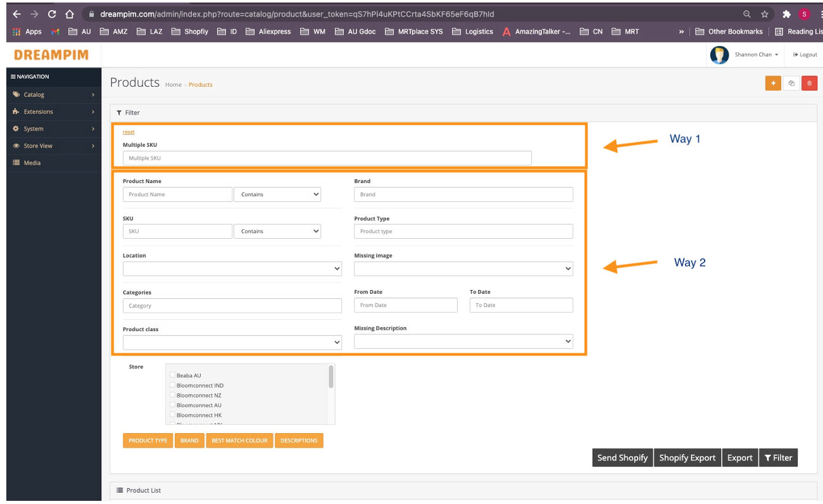Click the Multiple SKU input field
Image resolution: width=823 pixels, height=504 pixels.
327,158
